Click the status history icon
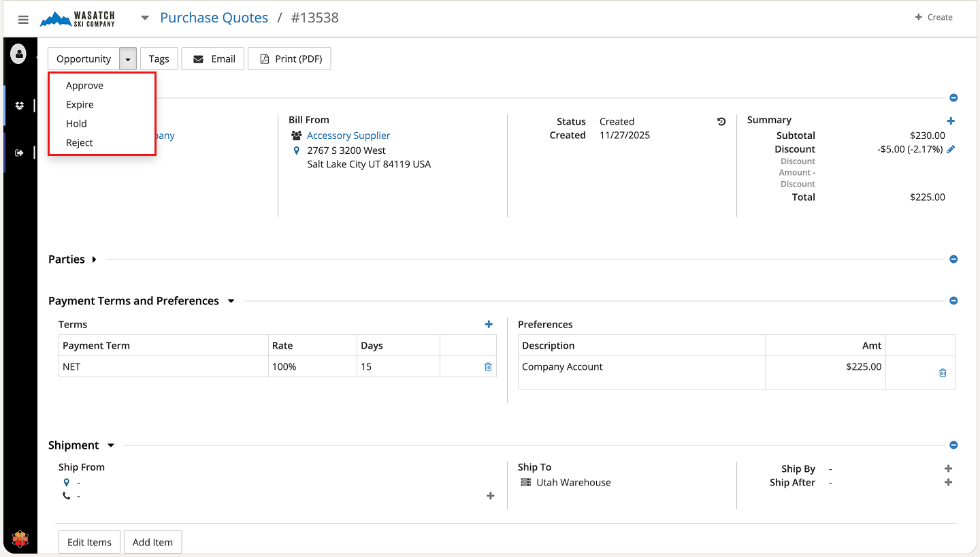Viewport: 980px width, 557px height. pyautogui.click(x=721, y=122)
